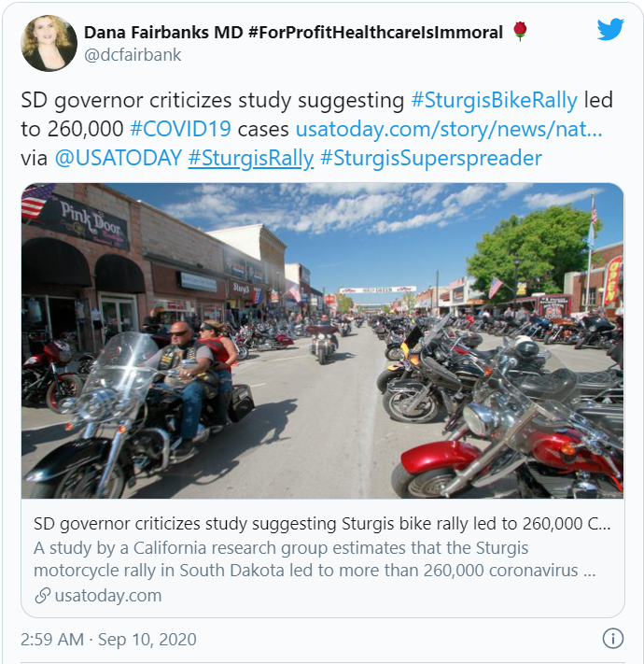Open the tweet info icon

click(x=612, y=638)
